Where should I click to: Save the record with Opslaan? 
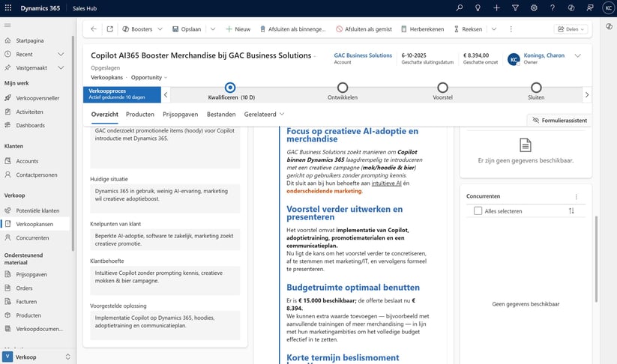pyautogui.click(x=187, y=29)
